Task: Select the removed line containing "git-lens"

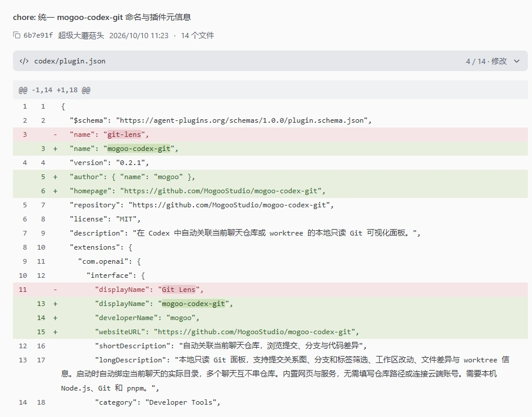Action: click(270, 134)
